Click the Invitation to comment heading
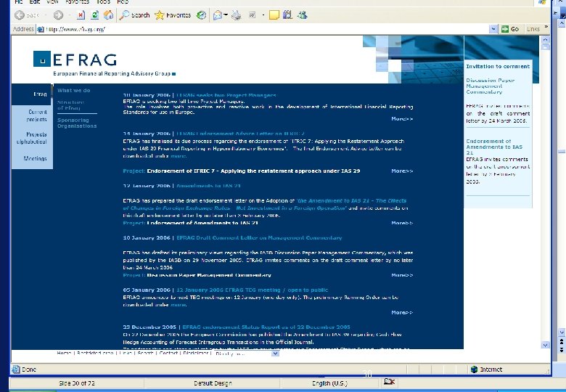 pyautogui.click(x=498, y=66)
